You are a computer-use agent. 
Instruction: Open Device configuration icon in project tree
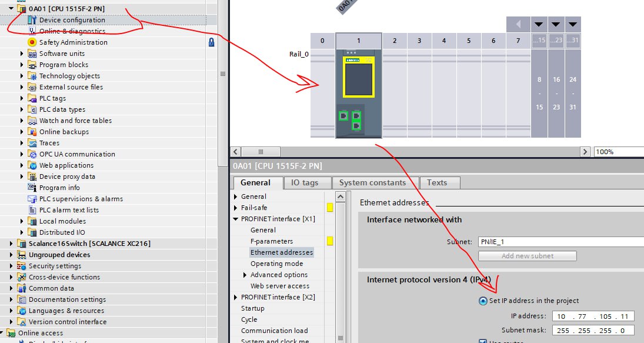(x=32, y=20)
